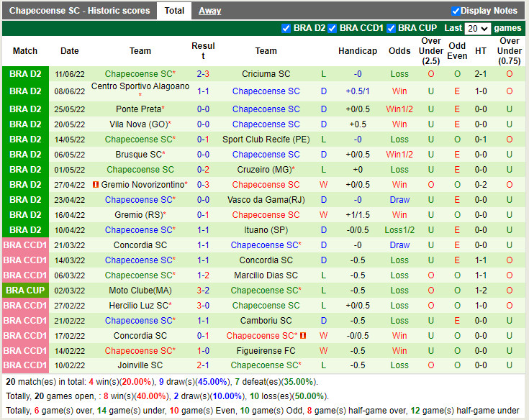Open Centro Sportivo Alagoano team link
The width and height of the screenshot is (529, 420).
tap(140, 86)
